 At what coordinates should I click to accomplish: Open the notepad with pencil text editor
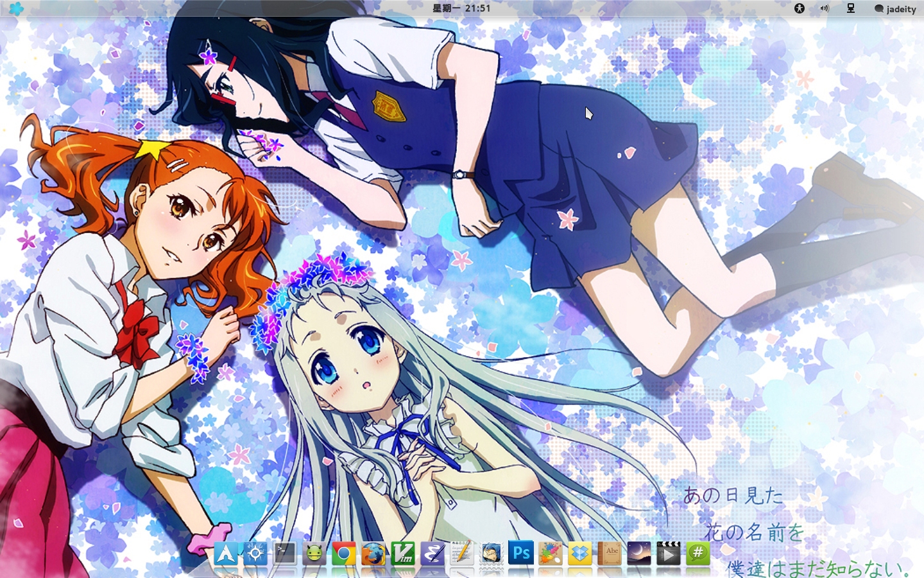[462, 554]
